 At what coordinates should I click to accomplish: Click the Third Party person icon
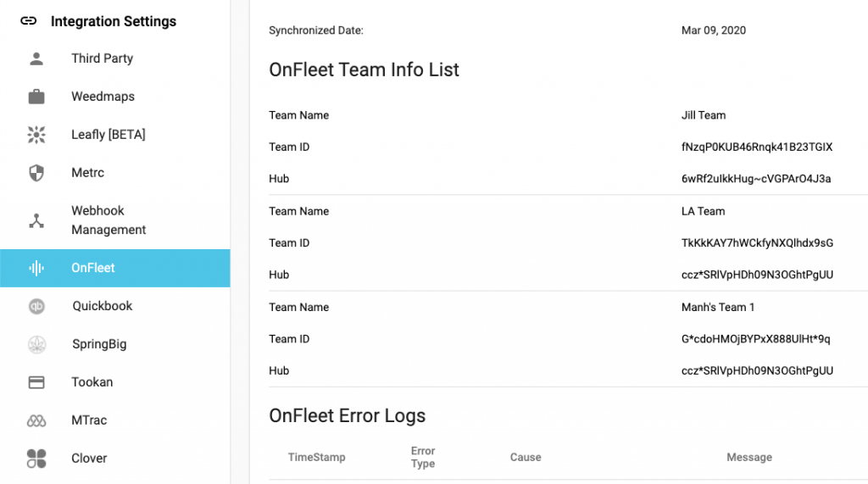pos(36,58)
